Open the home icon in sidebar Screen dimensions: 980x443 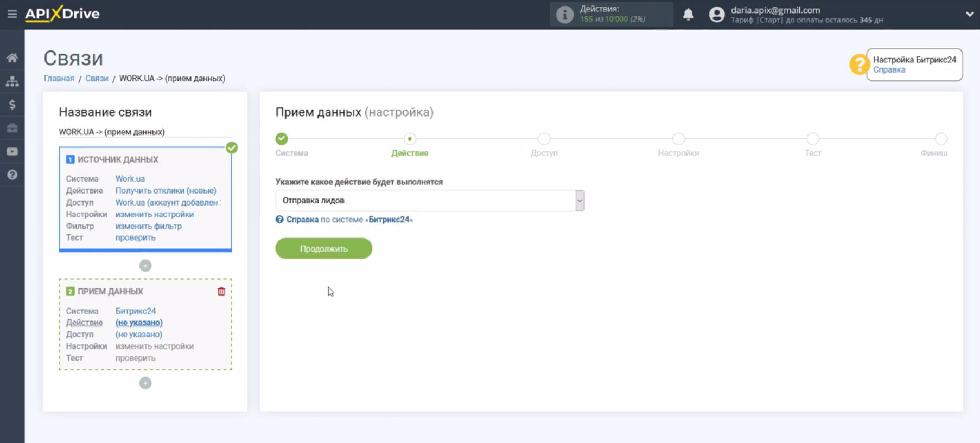(x=12, y=58)
